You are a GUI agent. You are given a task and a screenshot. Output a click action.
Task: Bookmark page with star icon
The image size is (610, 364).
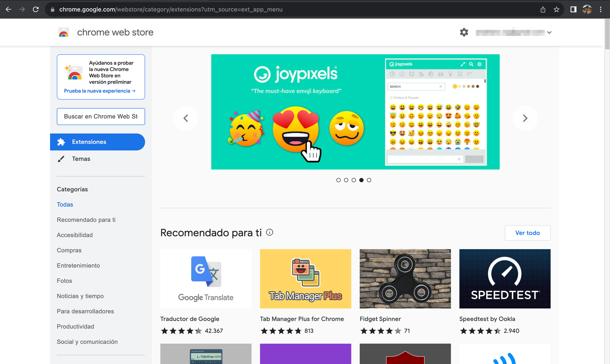point(556,9)
